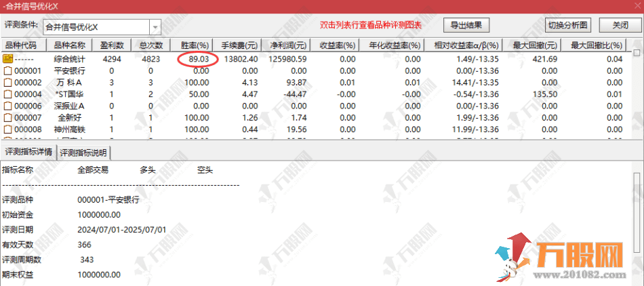Click the 关闭 button

620,25
